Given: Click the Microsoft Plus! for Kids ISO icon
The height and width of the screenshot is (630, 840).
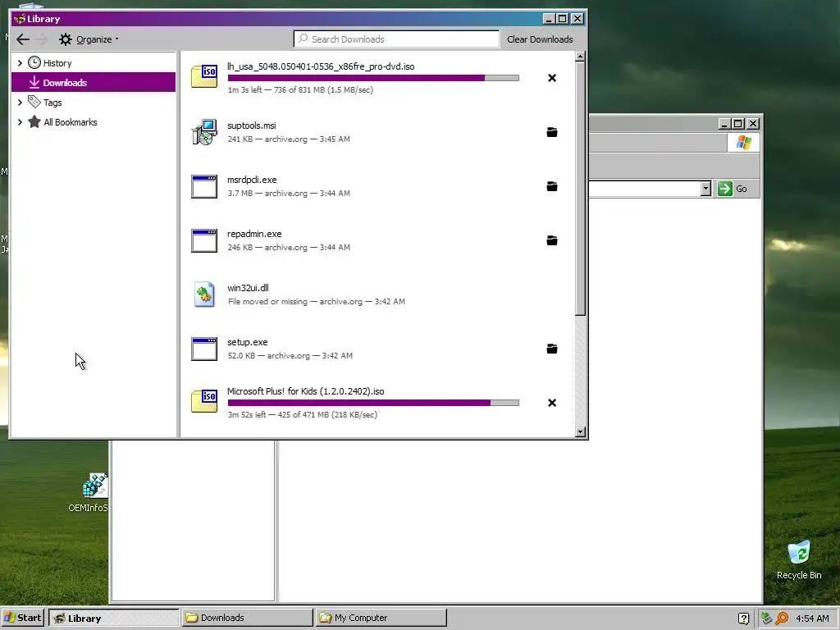Looking at the screenshot, I should [204, 401].
